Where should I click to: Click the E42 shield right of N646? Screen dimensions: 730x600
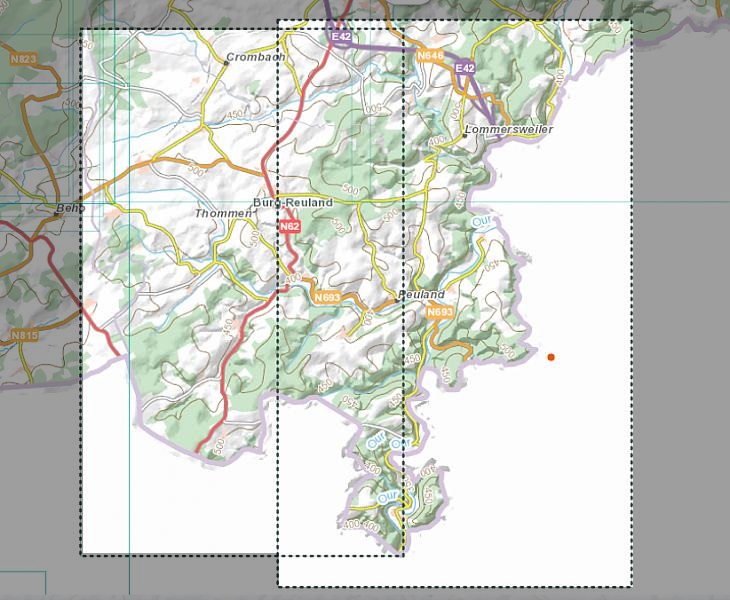pyautogui.click(x=464, y=68)
